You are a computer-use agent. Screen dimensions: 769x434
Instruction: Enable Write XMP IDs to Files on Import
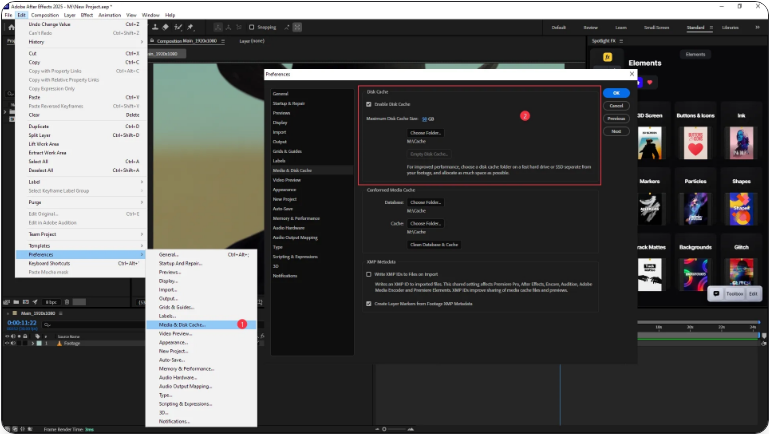369,273
